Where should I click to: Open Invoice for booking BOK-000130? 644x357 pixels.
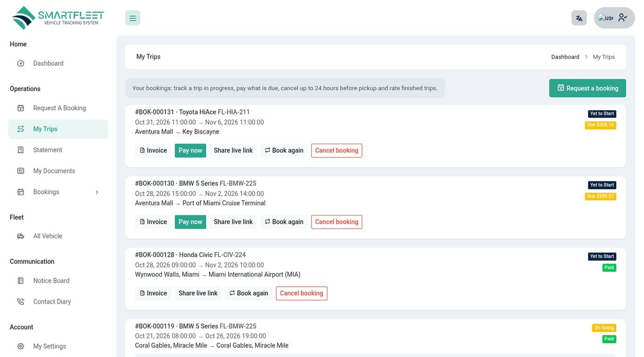[153, 222]
